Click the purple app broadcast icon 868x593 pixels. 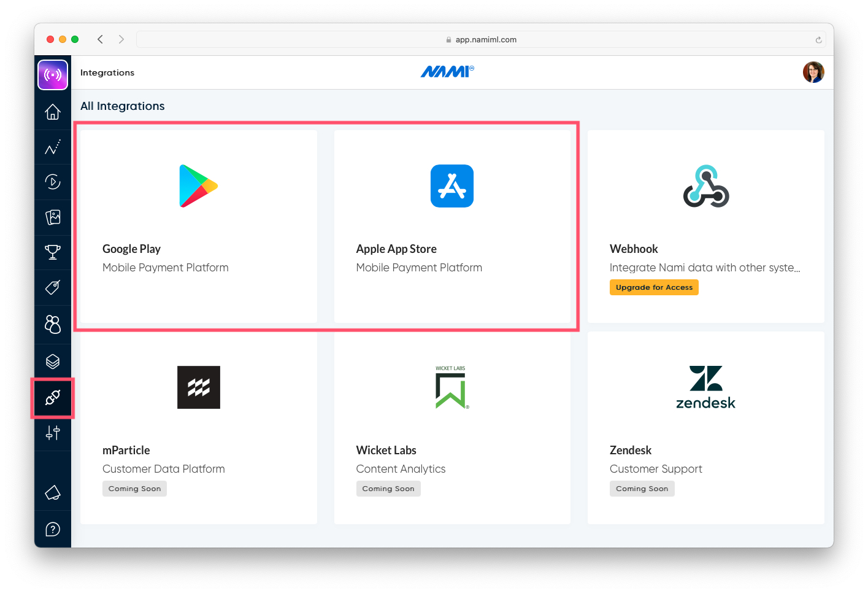[x=53, y=75]
